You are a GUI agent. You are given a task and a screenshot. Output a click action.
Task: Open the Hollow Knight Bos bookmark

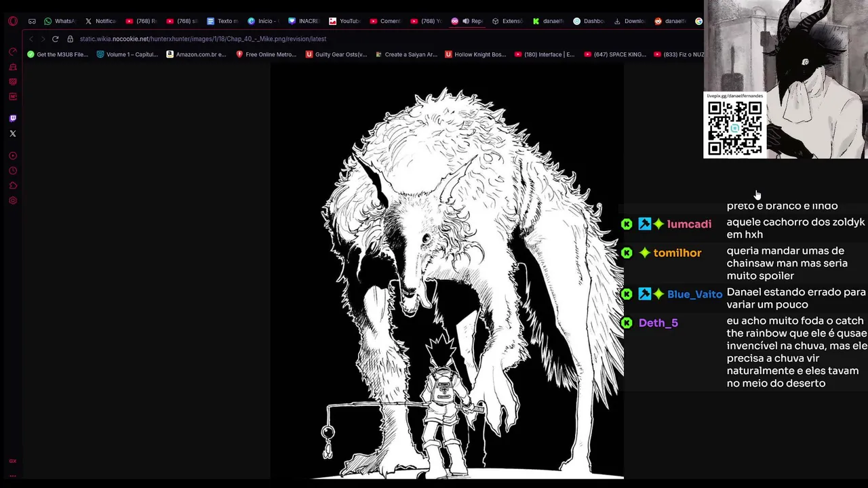tap(475, 54)
